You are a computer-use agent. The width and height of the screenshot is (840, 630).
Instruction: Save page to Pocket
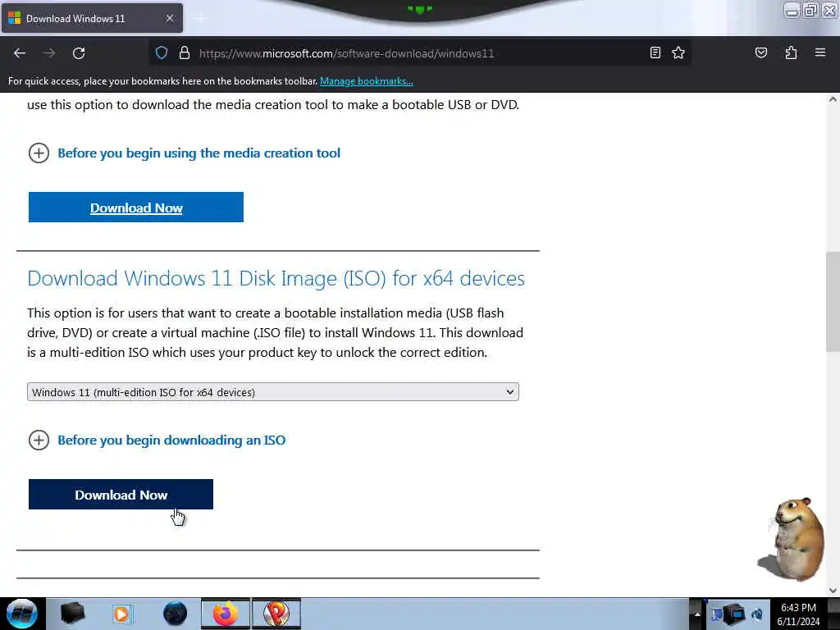[x=760, y=52]
